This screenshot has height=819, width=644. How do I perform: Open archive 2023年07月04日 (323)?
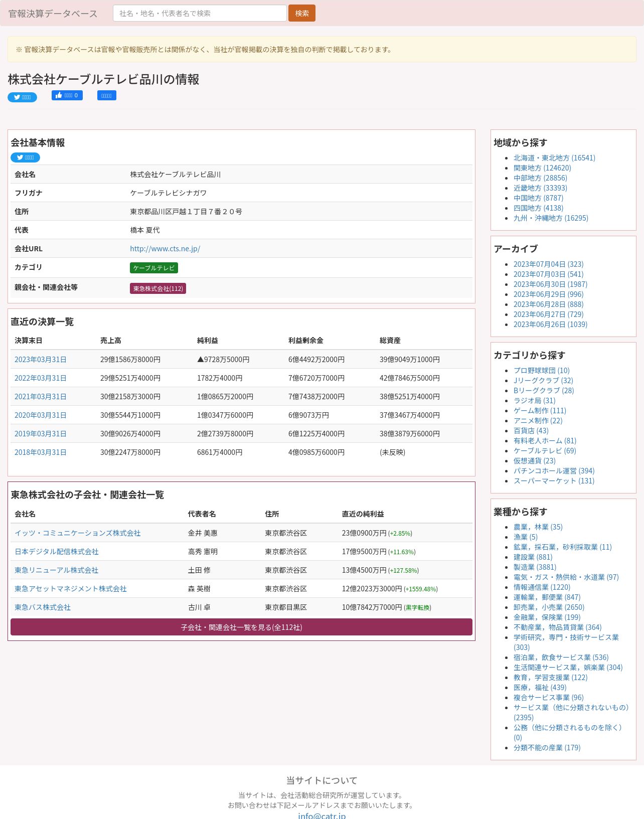(x=548, y=264)
